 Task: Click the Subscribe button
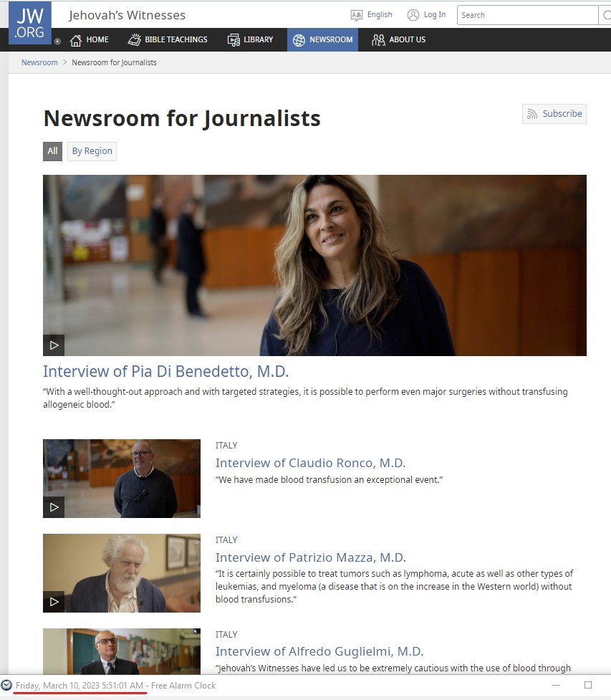click(x=554, y=114)
